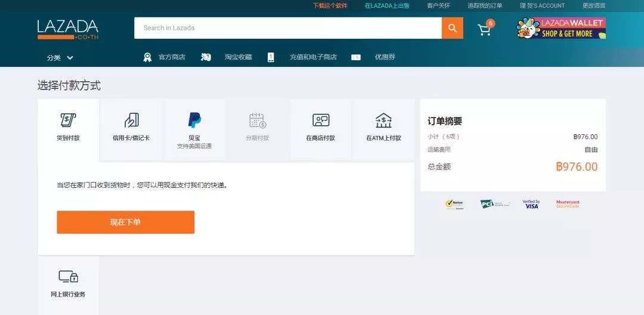Open 追踪我的订单 in top bar

tap(485, 6)
